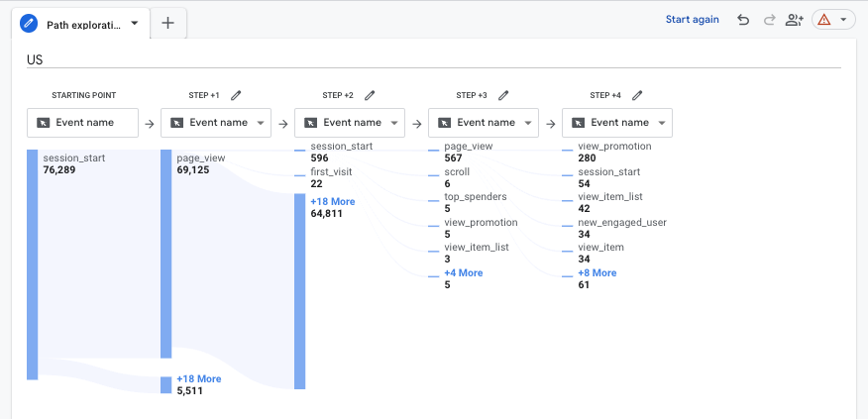Click the cursor icon in STEP +3 box

[x=445, y=123]
